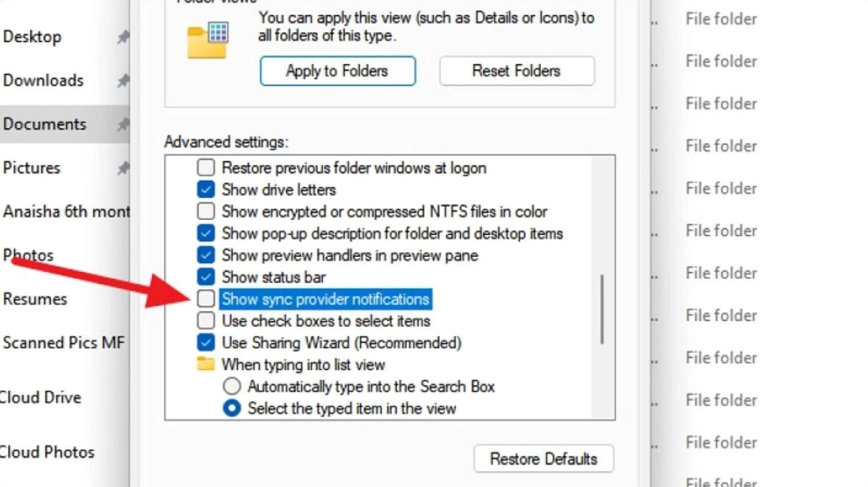Image resolution: width=868 pixels, height=487 pixels.
Task: Click folder icon for When typing into list view
Action: click(x=206, y=364)
